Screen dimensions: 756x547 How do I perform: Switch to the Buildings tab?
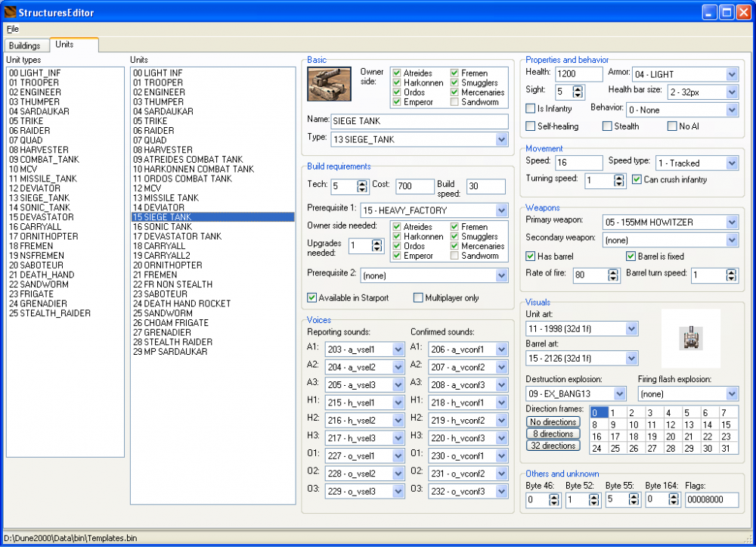point(25,45)
